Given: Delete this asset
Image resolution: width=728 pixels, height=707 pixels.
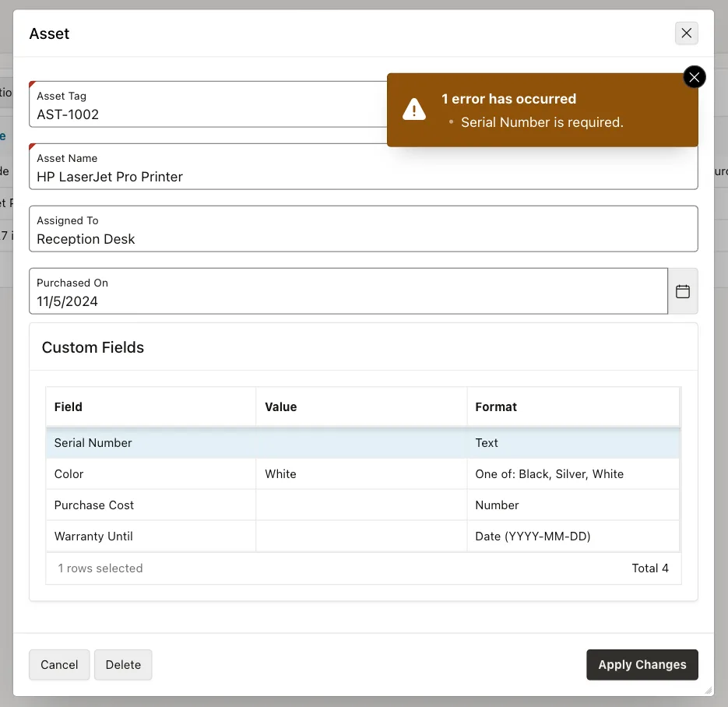Looking at the screenshot, I should click(x=123, y=665).
